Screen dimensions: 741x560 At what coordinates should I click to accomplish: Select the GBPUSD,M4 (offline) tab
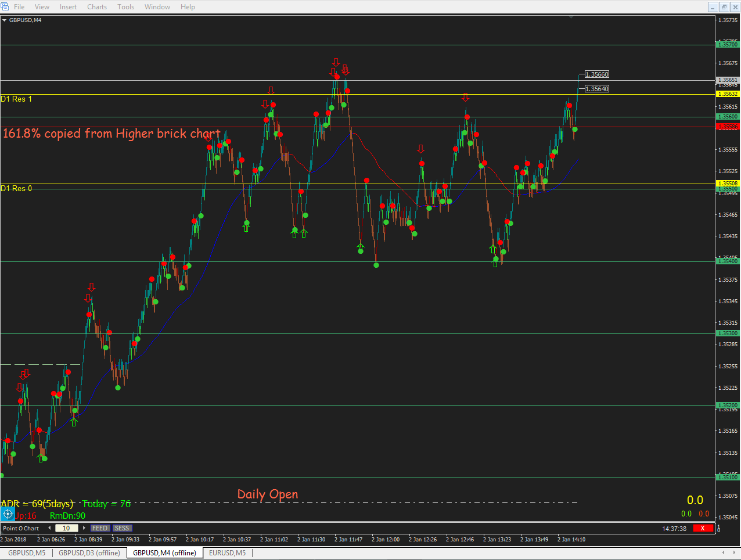(164, 552)
